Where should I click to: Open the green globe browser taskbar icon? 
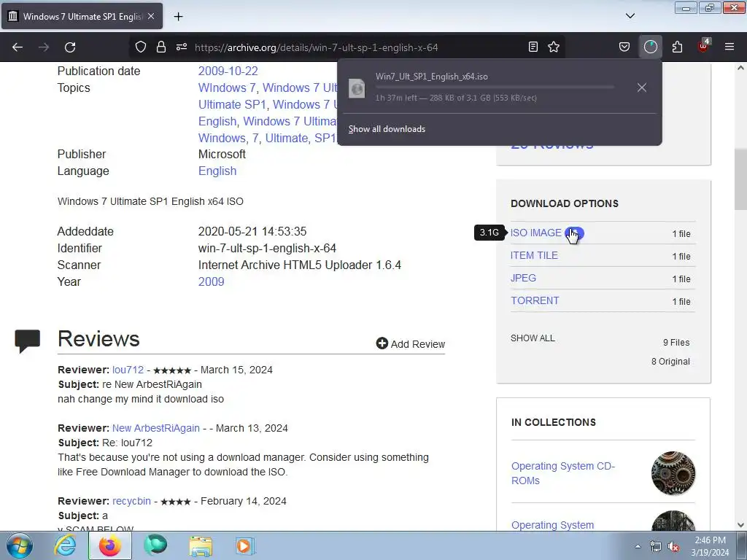tap(155, 545)
